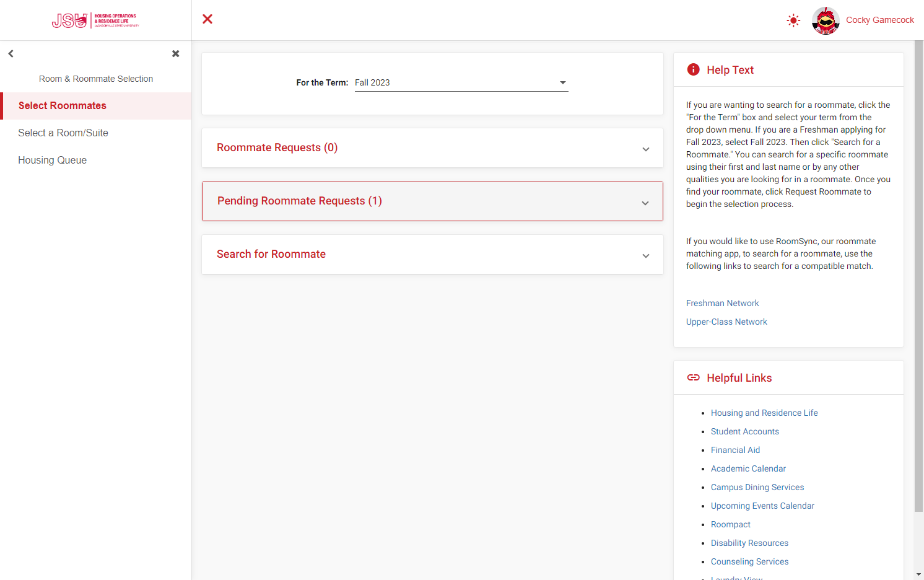Screen dimensions: 924x580
Task: Open the Financial Aid link
Action: point(735,450)
